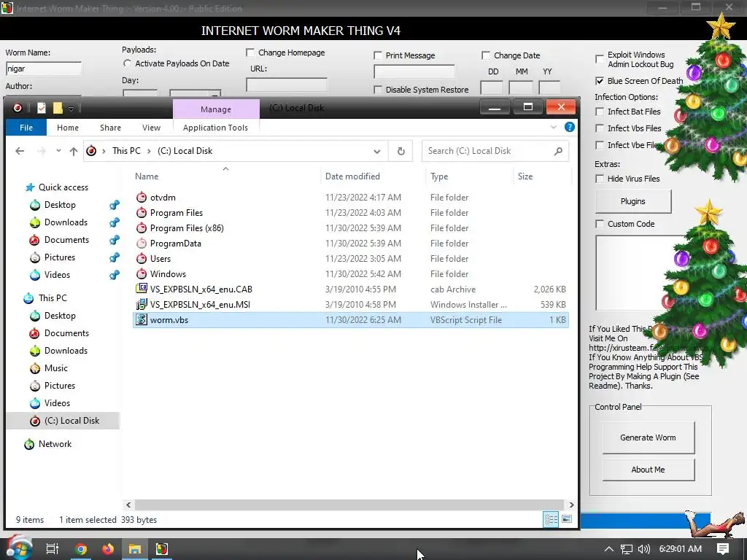Open Explorer help question mark icon

point(569,127)
